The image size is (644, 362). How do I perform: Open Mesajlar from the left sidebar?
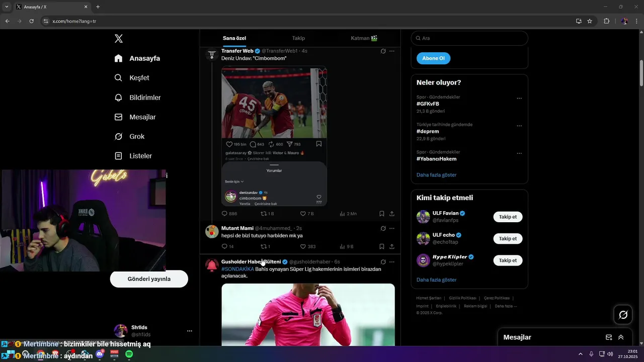(135, 117)
